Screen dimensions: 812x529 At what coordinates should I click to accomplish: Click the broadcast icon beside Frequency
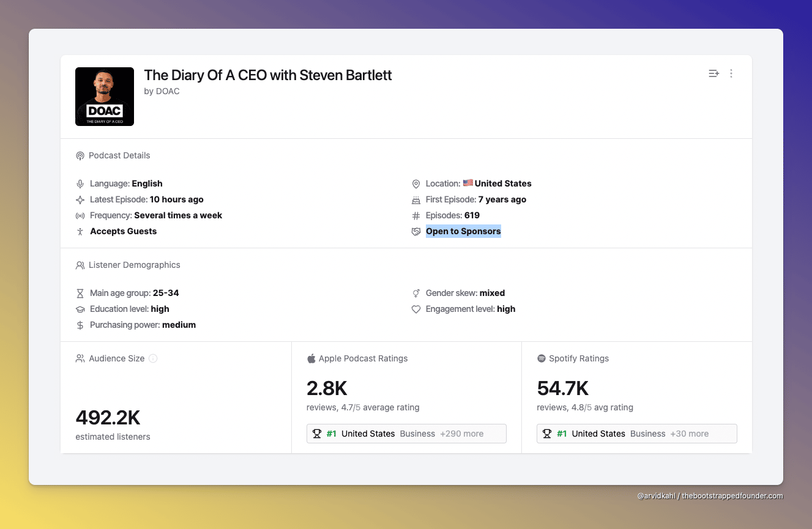click(80, 216)
